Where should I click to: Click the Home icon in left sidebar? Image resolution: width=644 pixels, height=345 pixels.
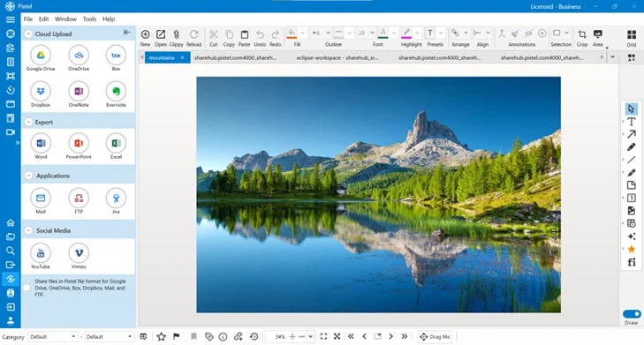(11, 222)
